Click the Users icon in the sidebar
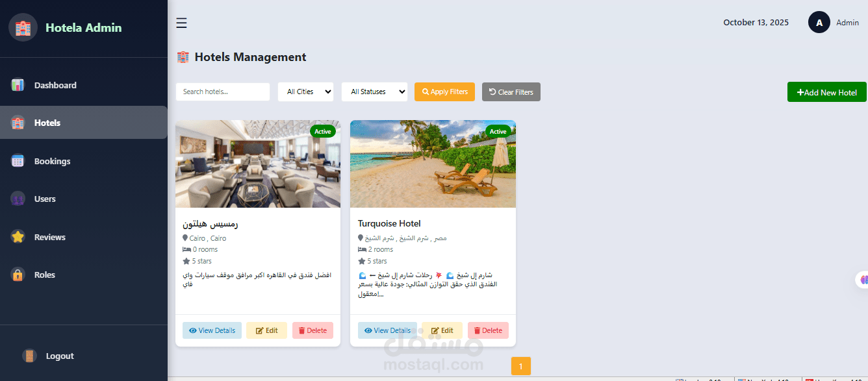 [x=18, y=199]
